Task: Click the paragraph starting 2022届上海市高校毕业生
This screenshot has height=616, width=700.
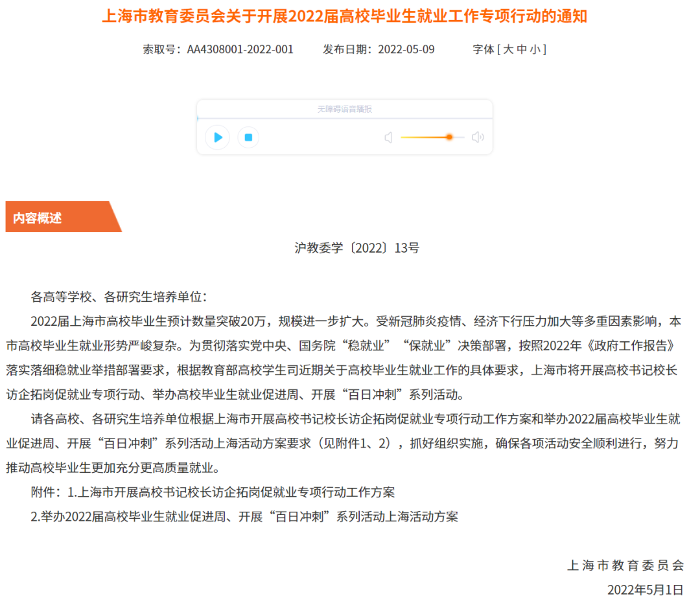Action: 344,358
